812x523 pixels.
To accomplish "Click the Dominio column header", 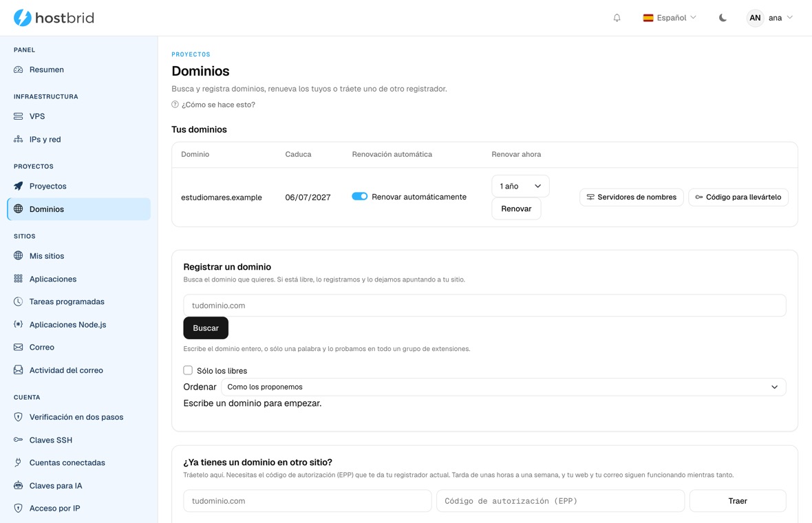I will point(195,154).
